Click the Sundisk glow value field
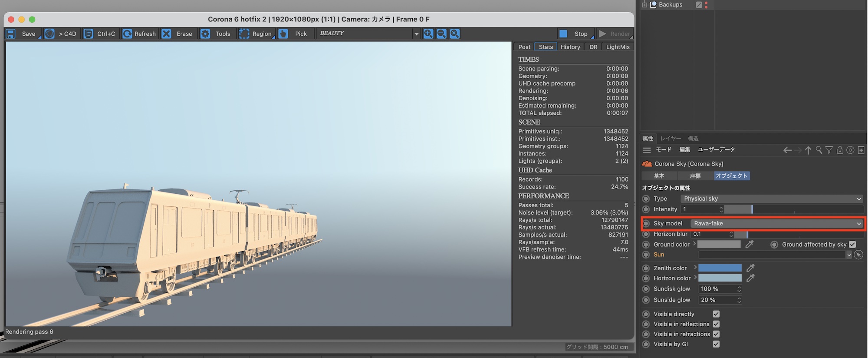 [x=717, y=289]
